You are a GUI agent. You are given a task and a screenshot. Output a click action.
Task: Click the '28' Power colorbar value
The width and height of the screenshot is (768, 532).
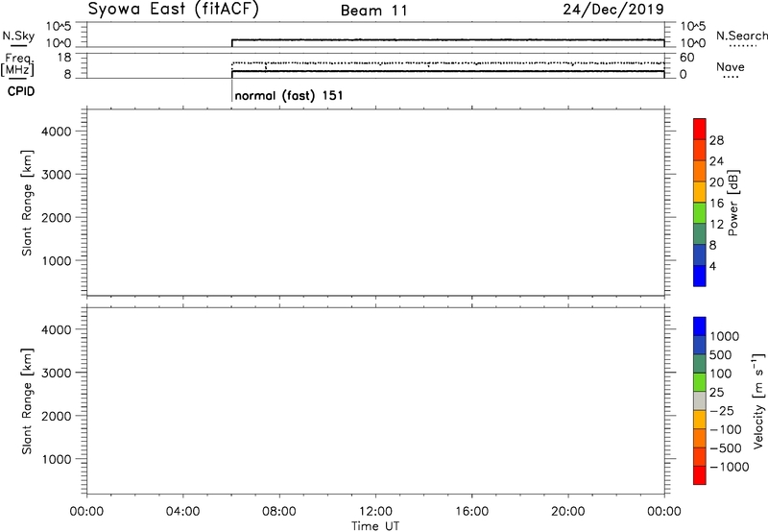tap(716, 140)
